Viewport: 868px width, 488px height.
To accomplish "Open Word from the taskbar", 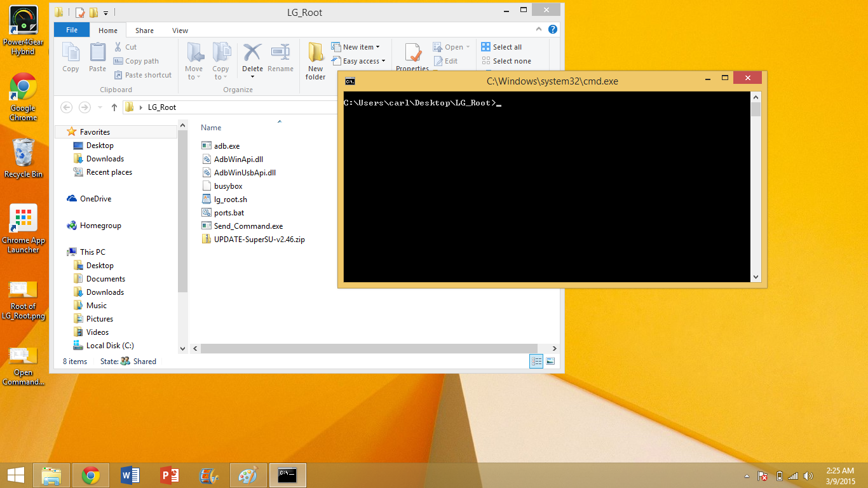I will click(x=130, y=475).
